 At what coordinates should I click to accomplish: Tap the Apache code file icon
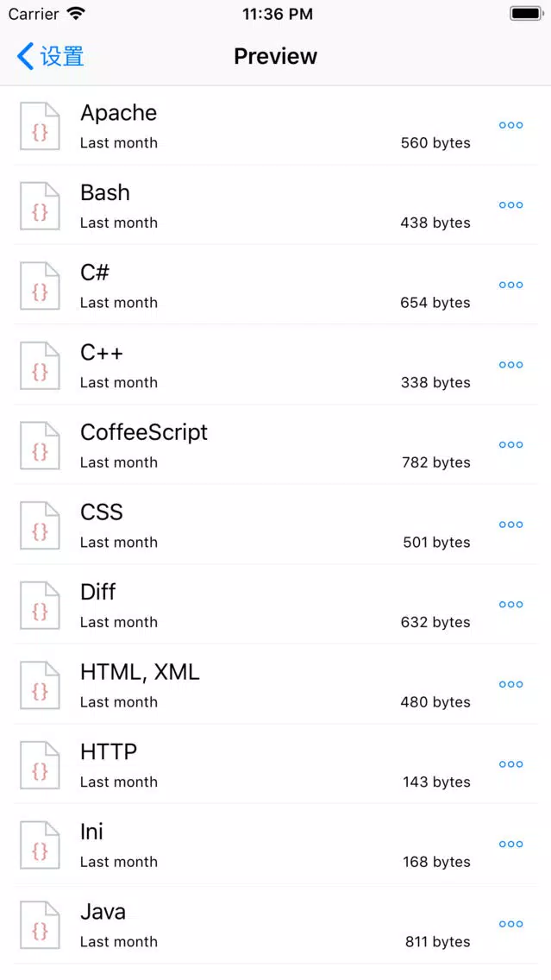40,126
